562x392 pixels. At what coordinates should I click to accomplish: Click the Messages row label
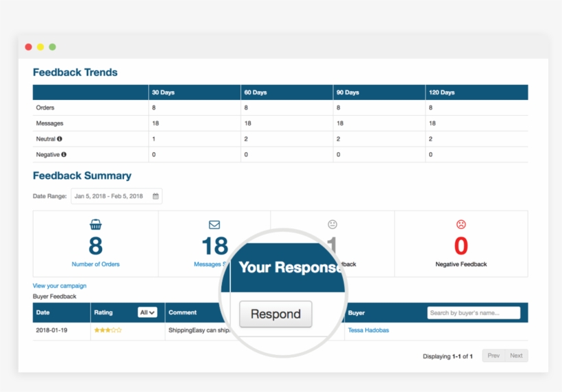(49, 123)
